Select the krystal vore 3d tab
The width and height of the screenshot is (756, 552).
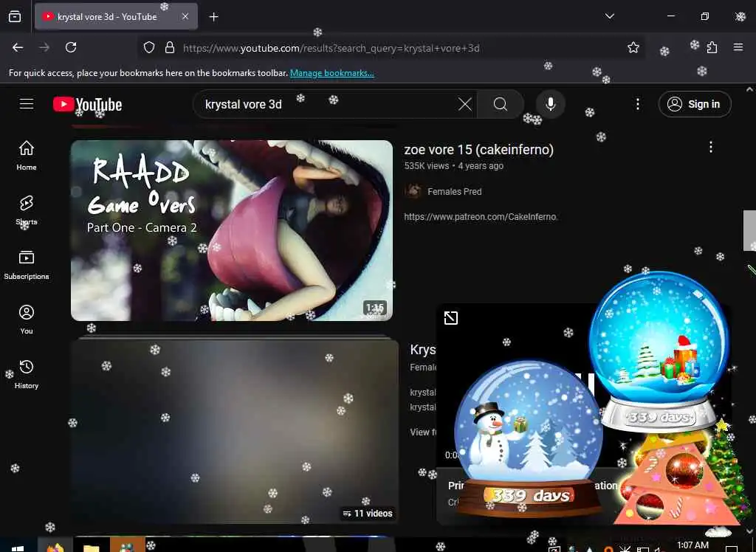pos(116,16)
